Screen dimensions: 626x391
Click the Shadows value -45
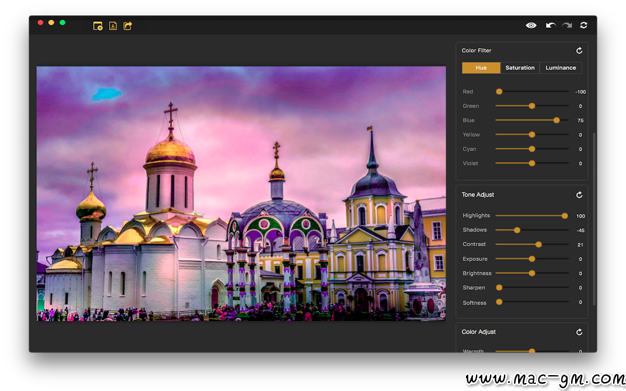[580, 230]
